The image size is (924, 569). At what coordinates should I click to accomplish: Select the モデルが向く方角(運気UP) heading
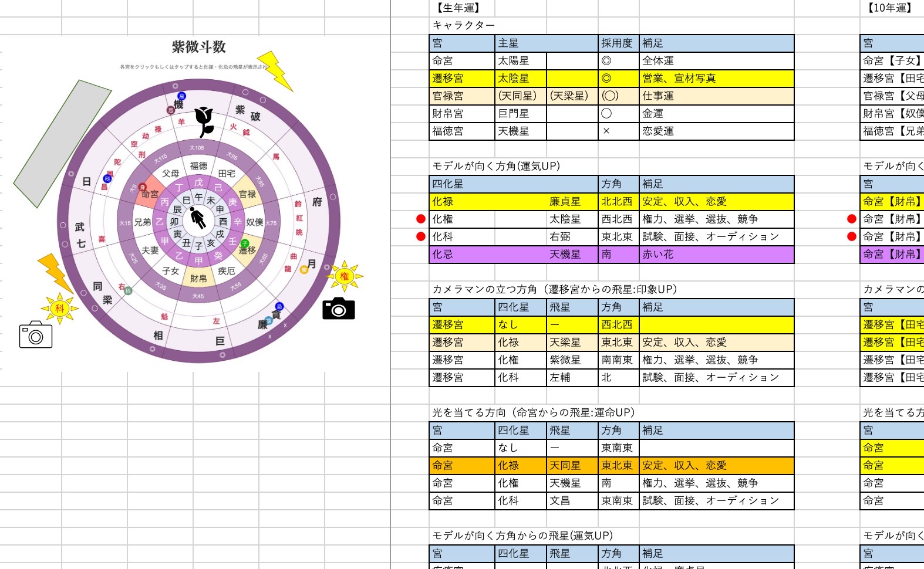(x=496, y=167)
